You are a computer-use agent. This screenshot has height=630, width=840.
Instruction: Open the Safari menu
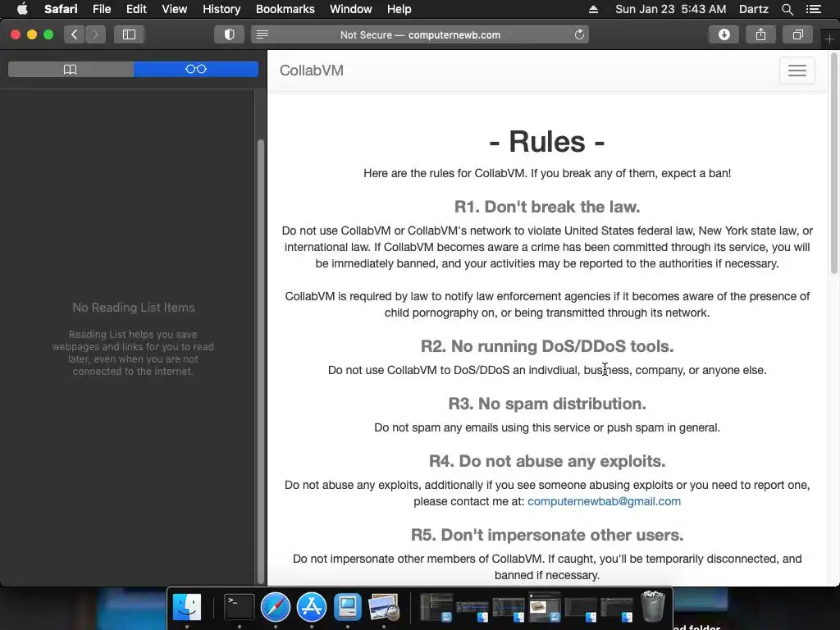61,9
